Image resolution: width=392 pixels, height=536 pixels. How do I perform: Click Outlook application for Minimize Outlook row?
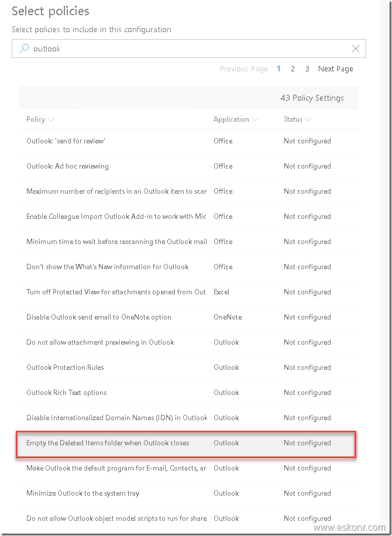pyautogui.click(x=226, y=493)
